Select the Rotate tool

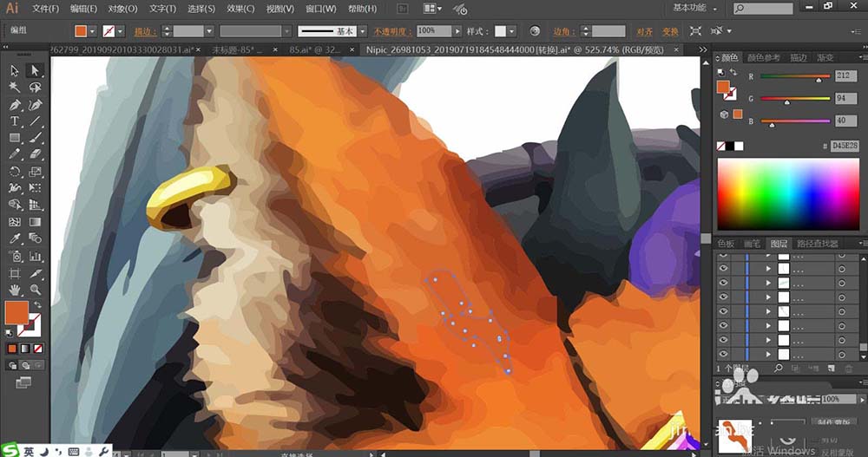(x=15, y=172)
